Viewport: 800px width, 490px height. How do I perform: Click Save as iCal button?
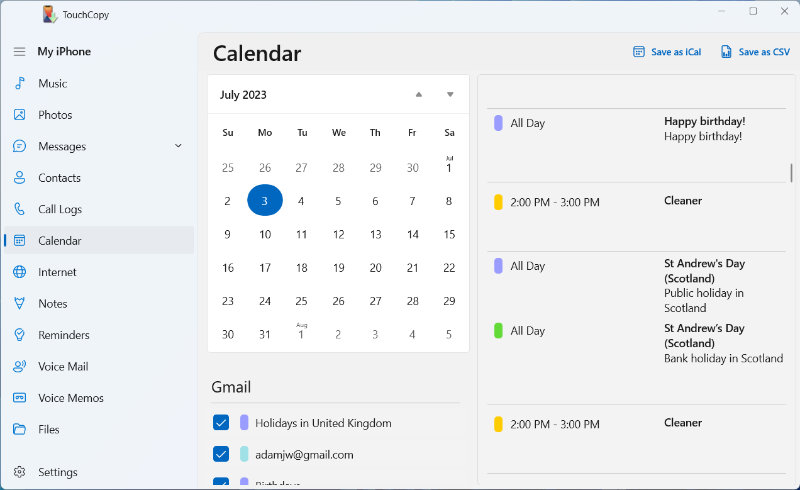coord(667,52)
